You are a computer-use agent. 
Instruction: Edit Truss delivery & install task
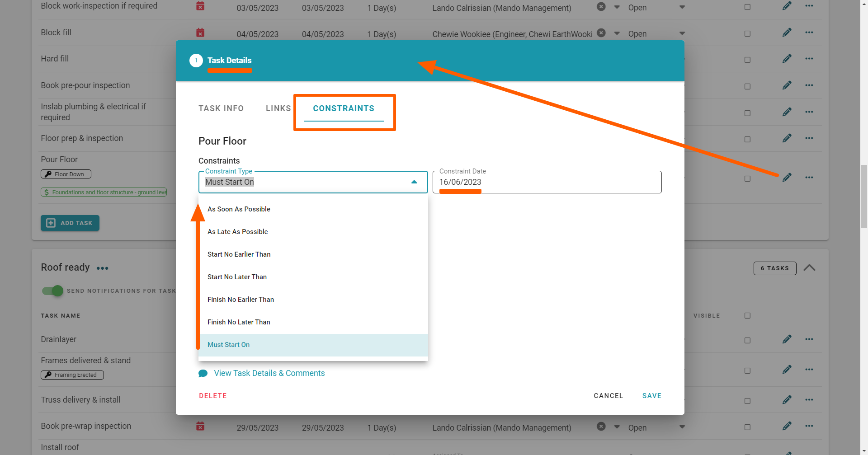coord(787,400)
